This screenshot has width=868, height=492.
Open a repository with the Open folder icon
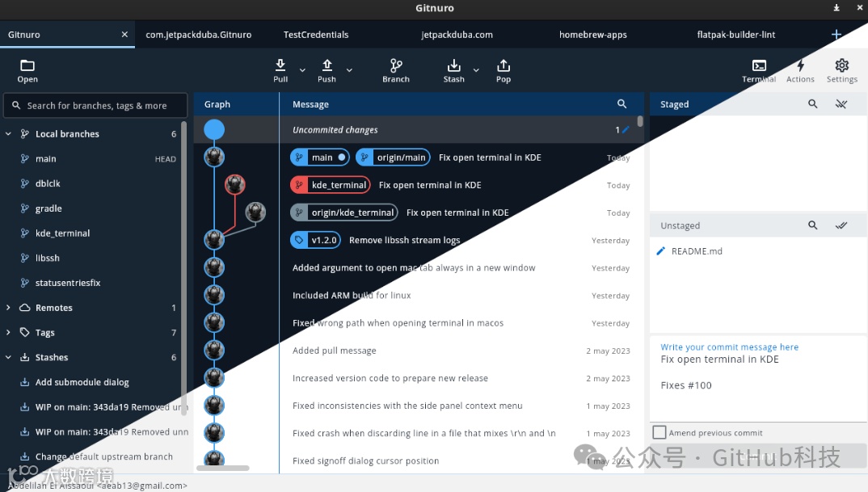(27, 71)
